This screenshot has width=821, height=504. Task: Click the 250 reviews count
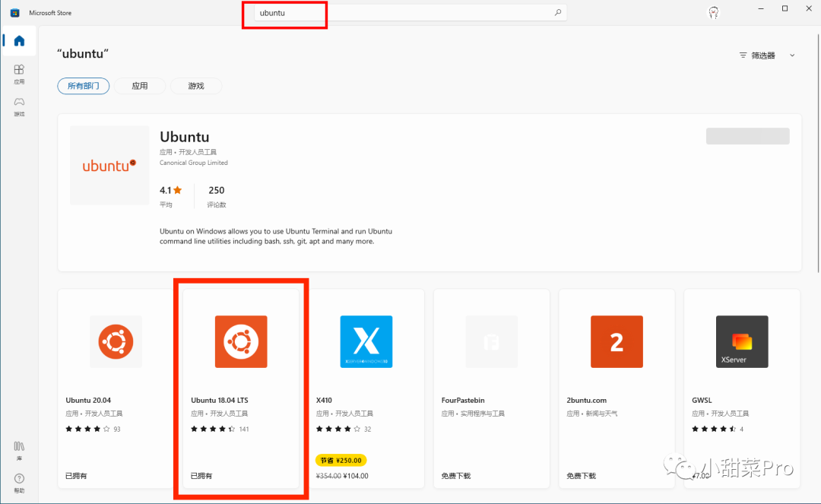[x=216, y=191]
